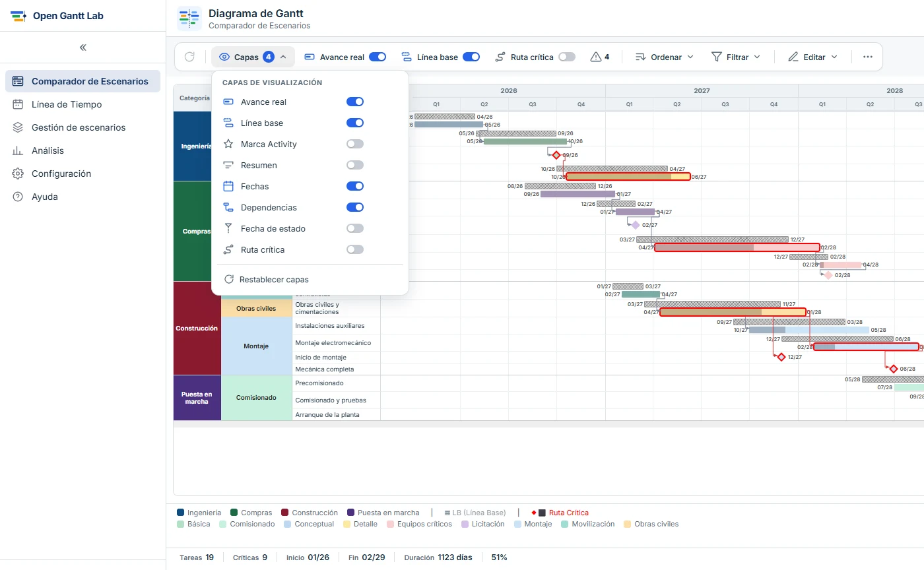Toggle Línea base switch in toolbar
Screen dimensions: 924x570
pos(471,57)
